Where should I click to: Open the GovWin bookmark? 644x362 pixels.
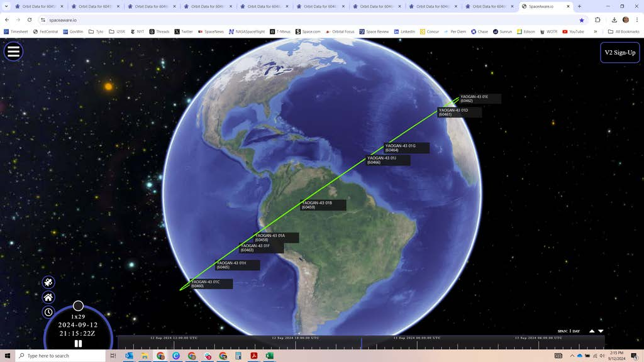(73, 31)
